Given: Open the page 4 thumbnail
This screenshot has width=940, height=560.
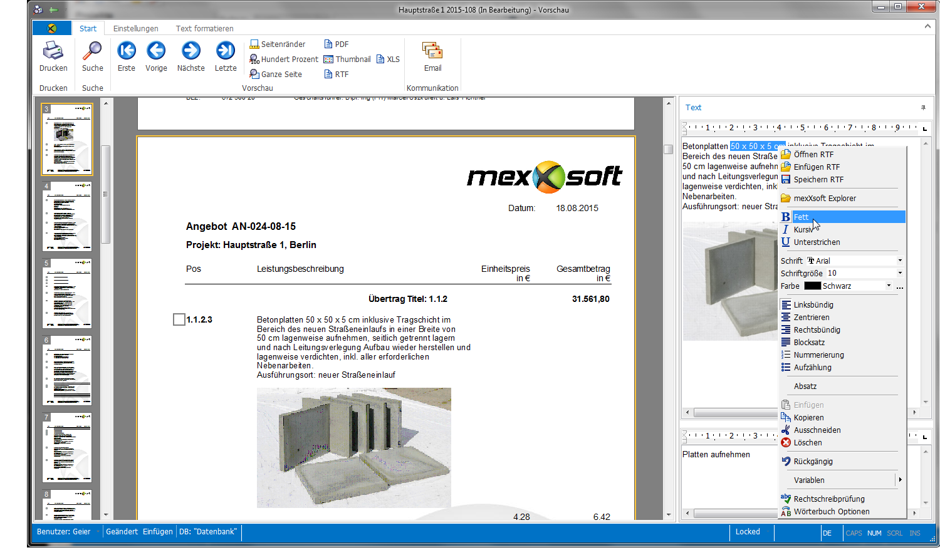Looking at the screenshot, I should [x=67, y=216].
